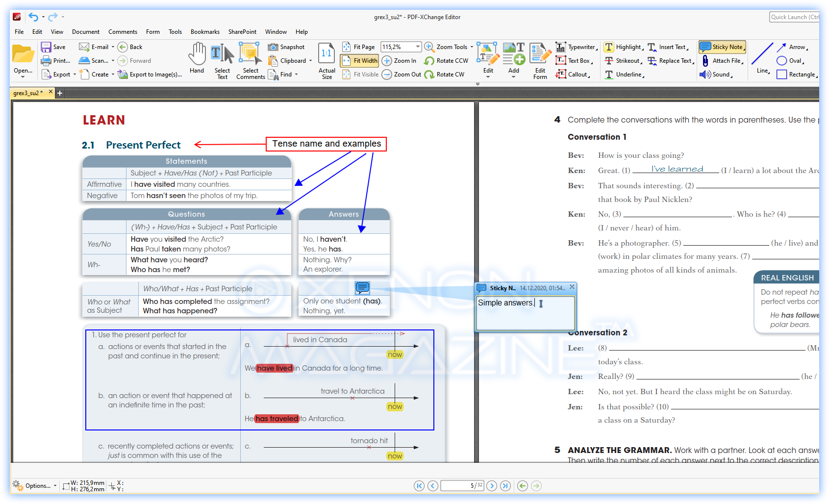Take a Snapshot of the page

tap(286, 47)
